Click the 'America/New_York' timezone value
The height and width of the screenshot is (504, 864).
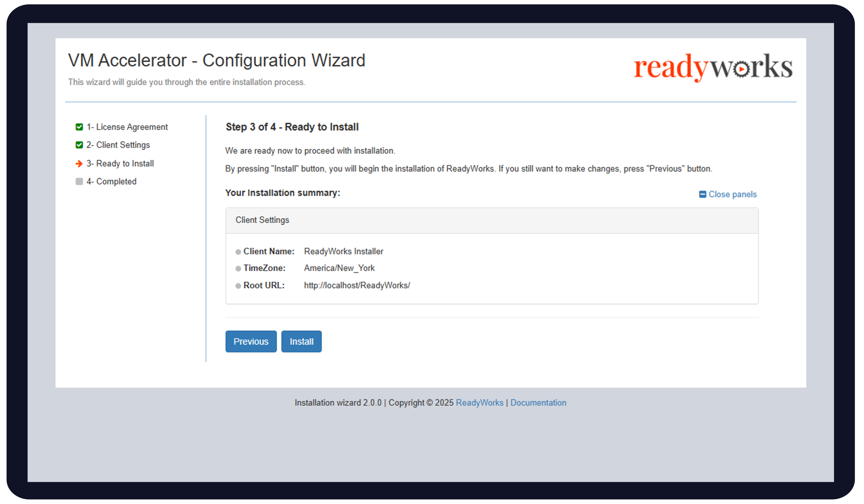pos(339,268)
